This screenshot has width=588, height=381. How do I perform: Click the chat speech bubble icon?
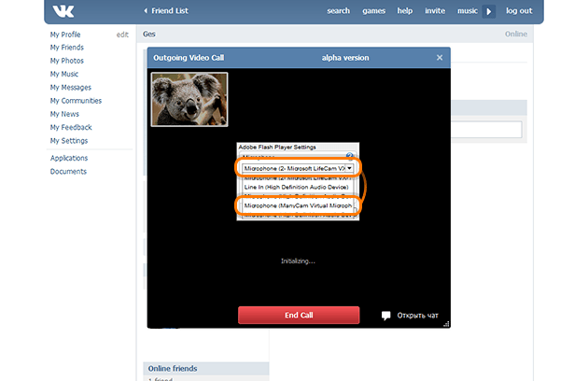click(385, 316)
